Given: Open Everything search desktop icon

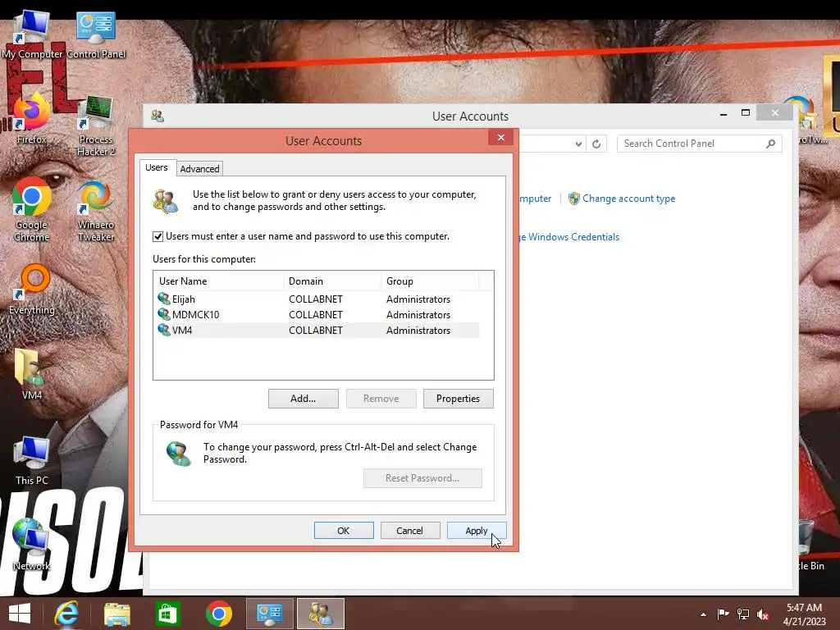Looking at the screenshot, I should coord(32,290).
